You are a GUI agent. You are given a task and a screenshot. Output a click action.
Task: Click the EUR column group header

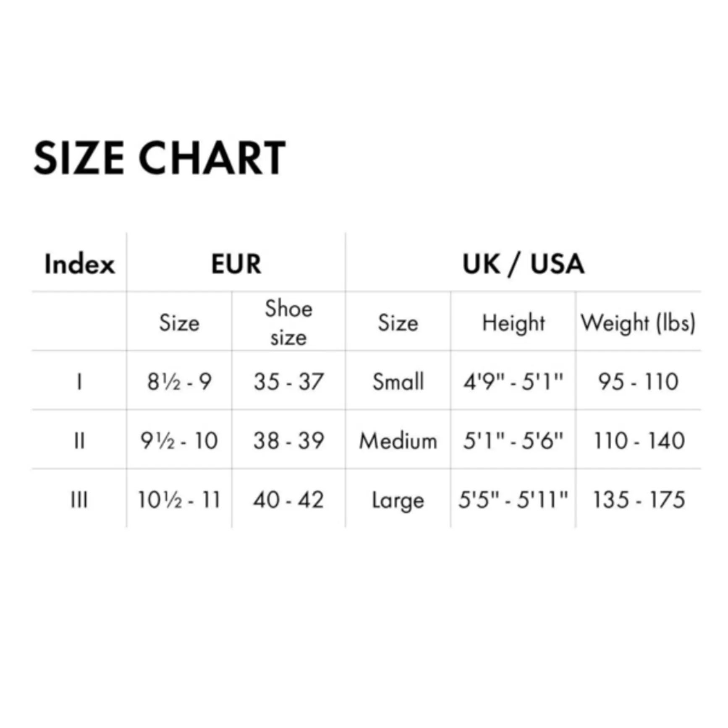click(236, 264)
